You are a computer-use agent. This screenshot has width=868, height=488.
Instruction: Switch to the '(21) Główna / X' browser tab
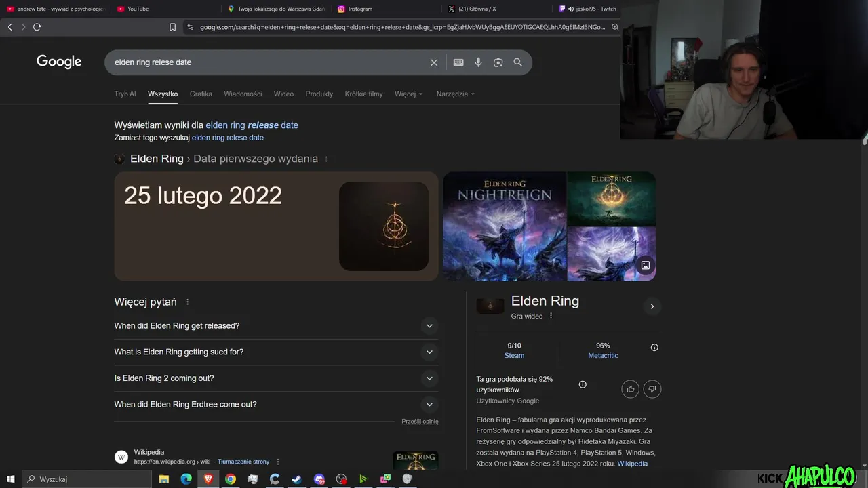tap(498, 9)
